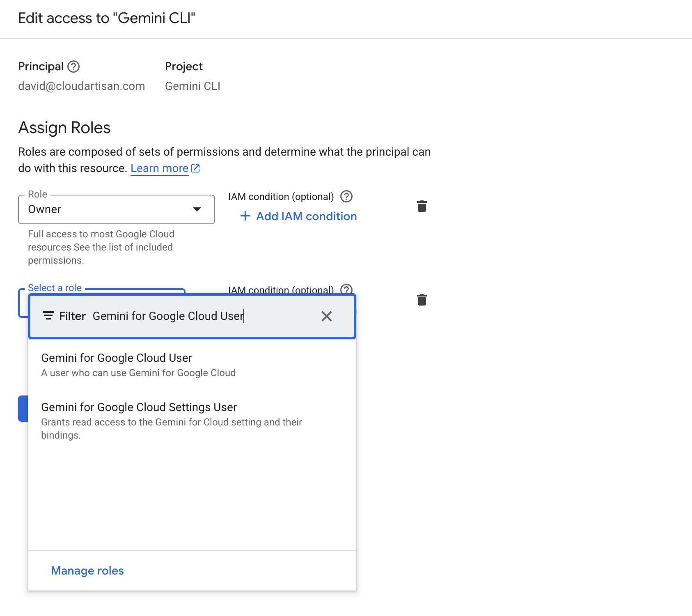Clear the role filter text with X

[x=327, y=316]
